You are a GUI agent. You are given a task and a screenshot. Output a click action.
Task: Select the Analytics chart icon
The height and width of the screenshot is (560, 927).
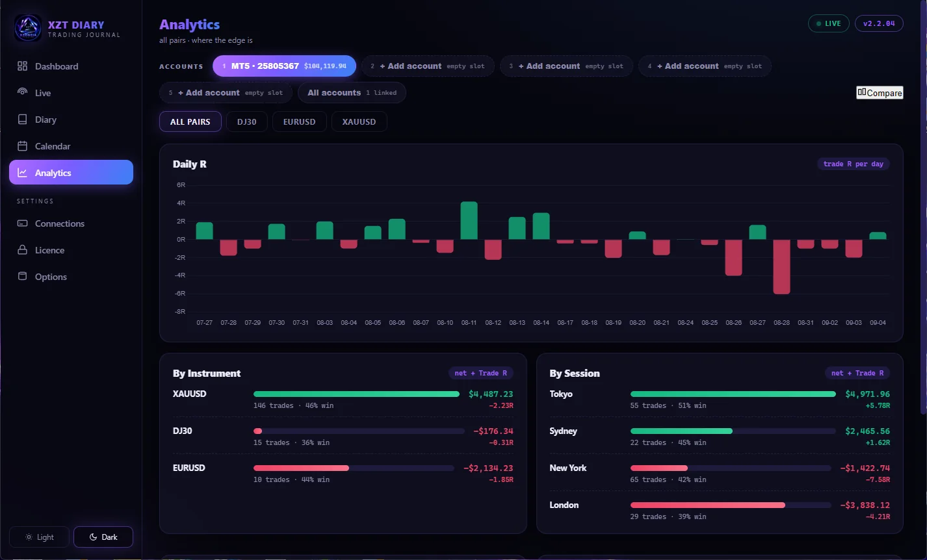(x=22, y=173)
